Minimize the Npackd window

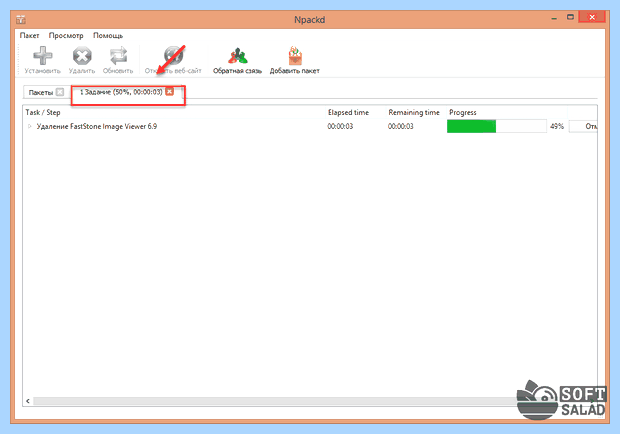pos(554,18)
